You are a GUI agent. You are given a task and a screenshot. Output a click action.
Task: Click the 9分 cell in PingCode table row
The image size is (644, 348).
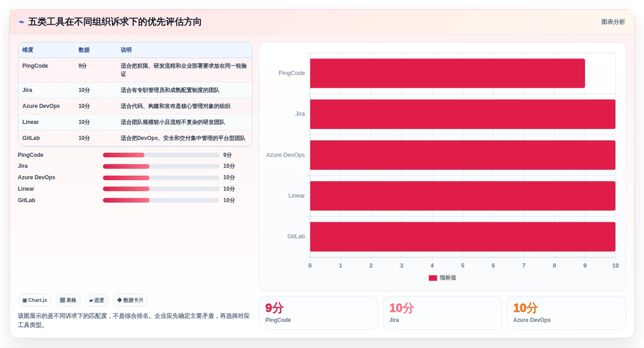click(82, 66)
